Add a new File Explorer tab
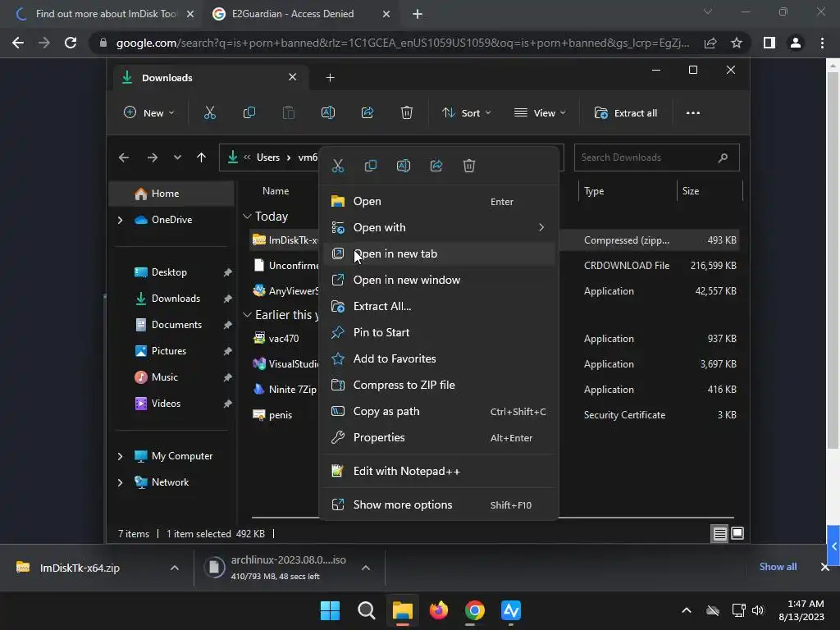840x630 pixels. pyautogui.click(x=330, y=78)
